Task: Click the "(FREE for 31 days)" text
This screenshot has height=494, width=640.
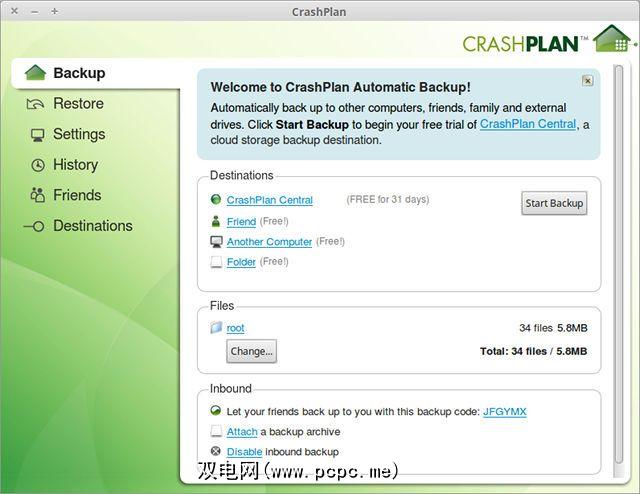Action: 388,199
